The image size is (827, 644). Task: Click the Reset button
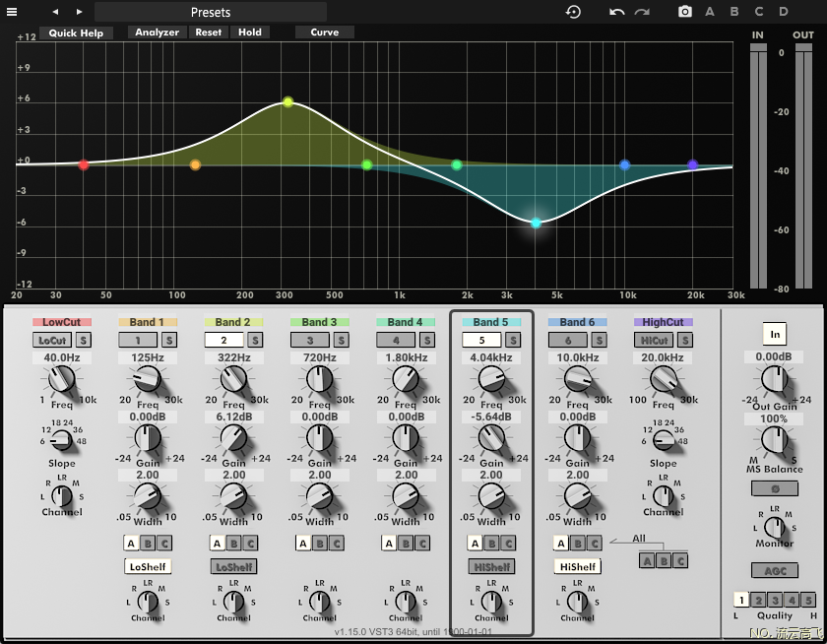[209, 32]
